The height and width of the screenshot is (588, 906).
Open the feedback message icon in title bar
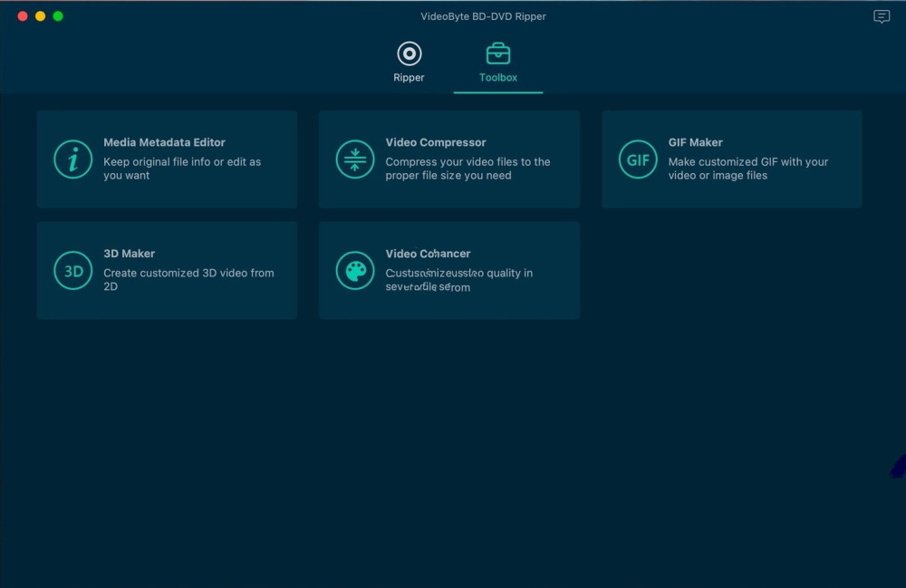(882, 16)
